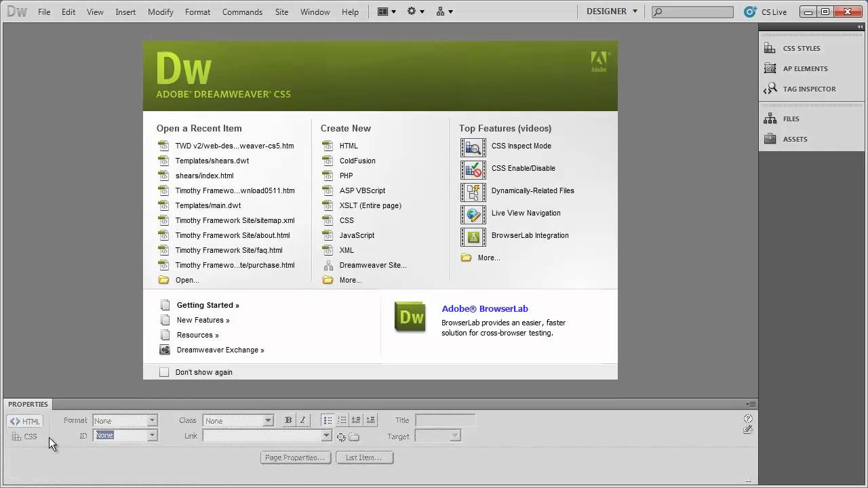The image size is (868, 488).
Task: Switch Properties to CSS mode
Action: [25, 436]
